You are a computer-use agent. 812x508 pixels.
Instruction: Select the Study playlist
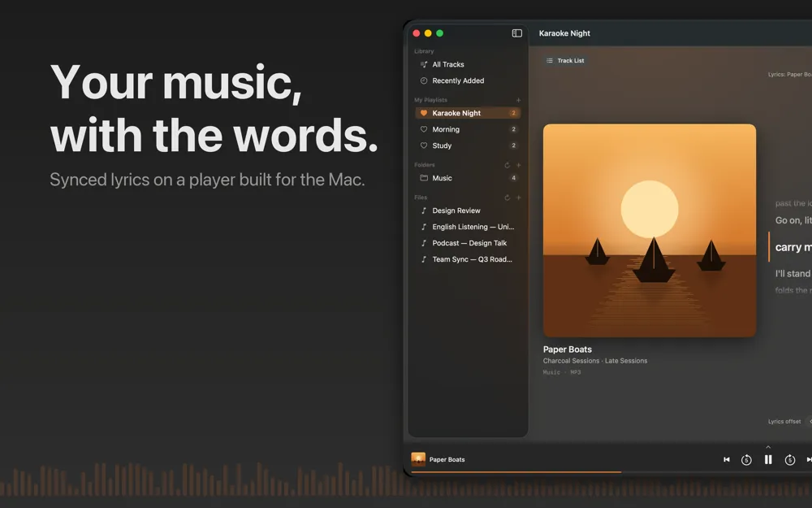468,145
